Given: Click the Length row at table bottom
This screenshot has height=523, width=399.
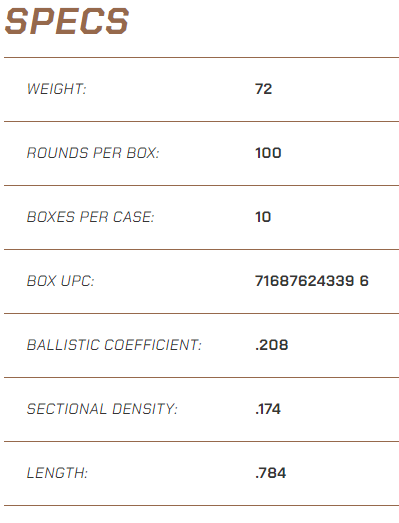Looking at the screenshot, I should click(x=202, y=474).
